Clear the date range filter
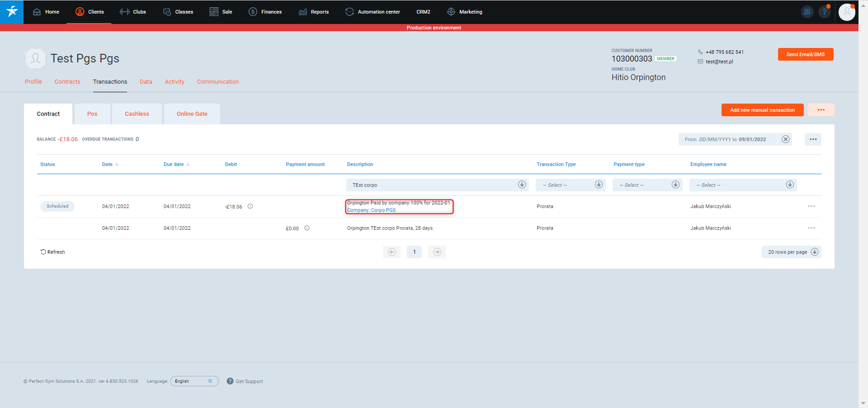The height and width of the screenshot is (408, 868). [x=786, y=139]
